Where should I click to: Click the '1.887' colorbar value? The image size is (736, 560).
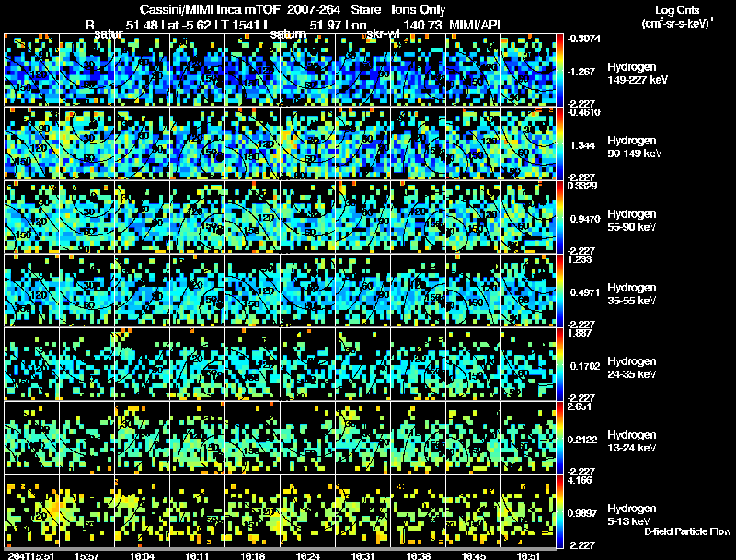click(580, 333)
